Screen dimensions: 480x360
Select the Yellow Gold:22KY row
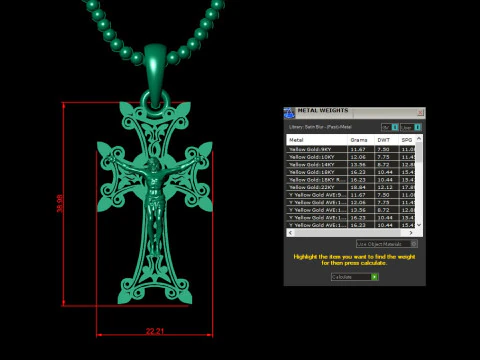tap(351, 187)
